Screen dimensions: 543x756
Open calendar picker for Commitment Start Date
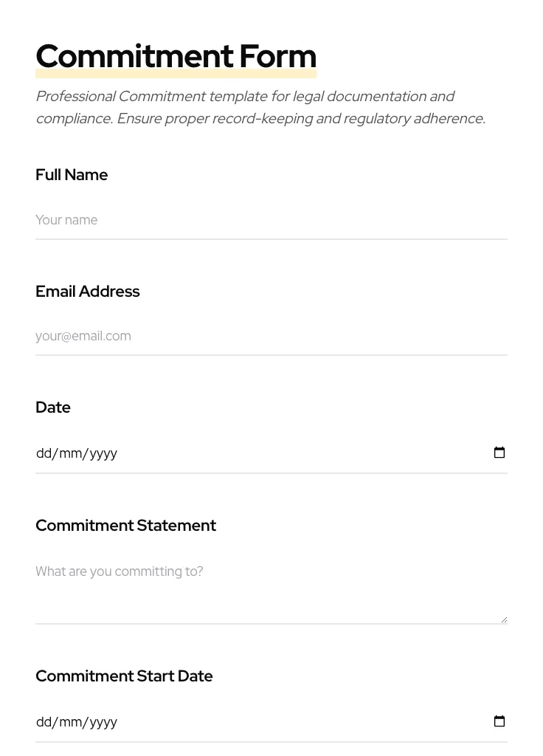(499, 721)
